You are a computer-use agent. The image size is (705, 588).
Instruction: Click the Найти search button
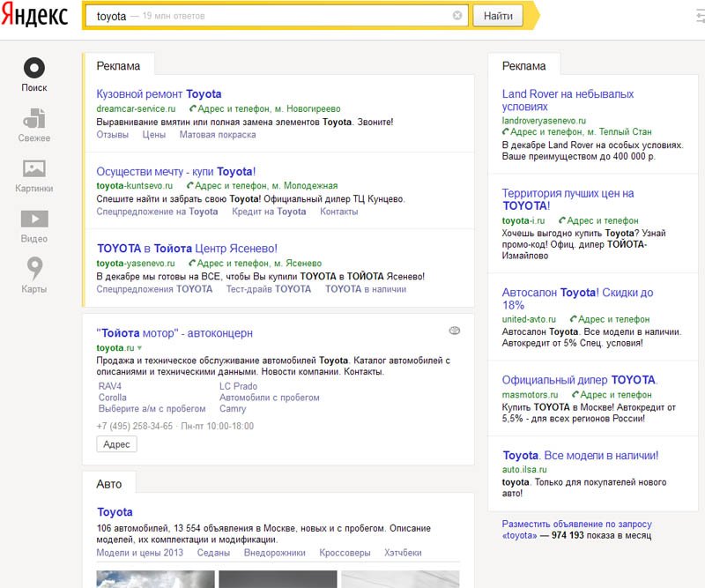pos(498,16)
